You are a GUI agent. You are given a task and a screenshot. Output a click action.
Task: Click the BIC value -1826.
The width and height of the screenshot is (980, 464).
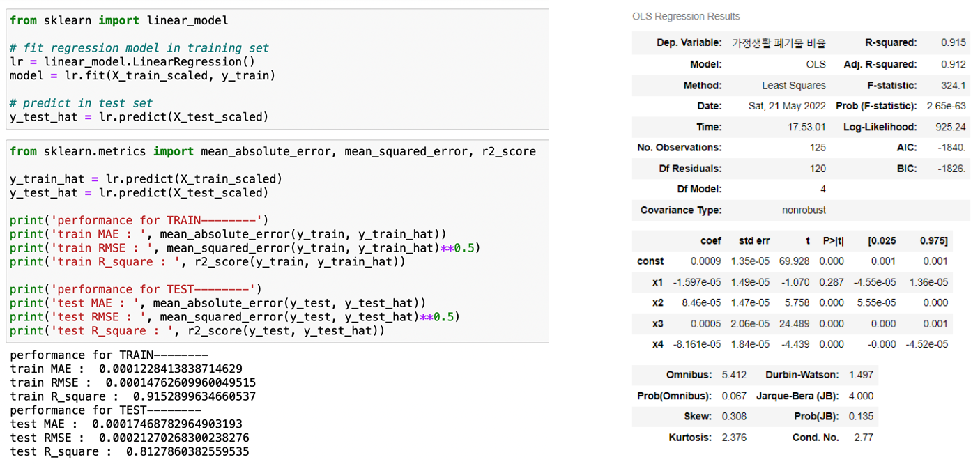pyautogui.click(x=951, y=169)
